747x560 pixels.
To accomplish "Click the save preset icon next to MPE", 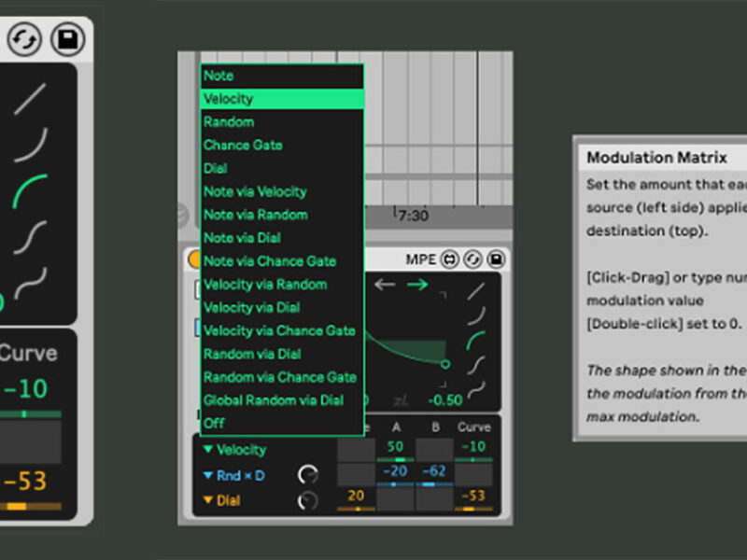I will pos(496,259).
